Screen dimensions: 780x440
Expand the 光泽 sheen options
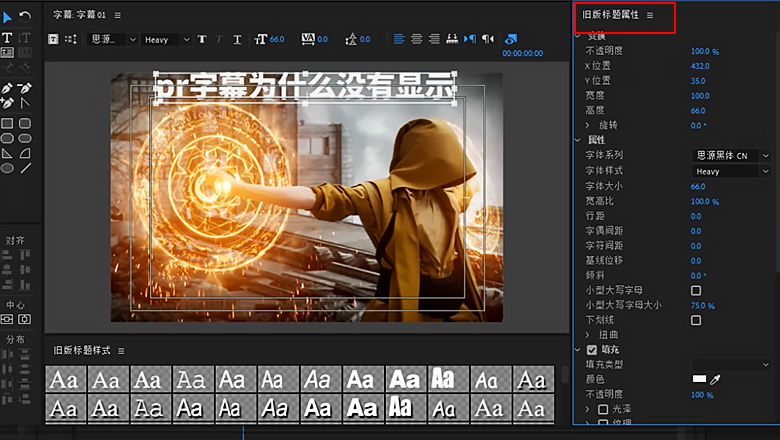(x=587, y=409)
